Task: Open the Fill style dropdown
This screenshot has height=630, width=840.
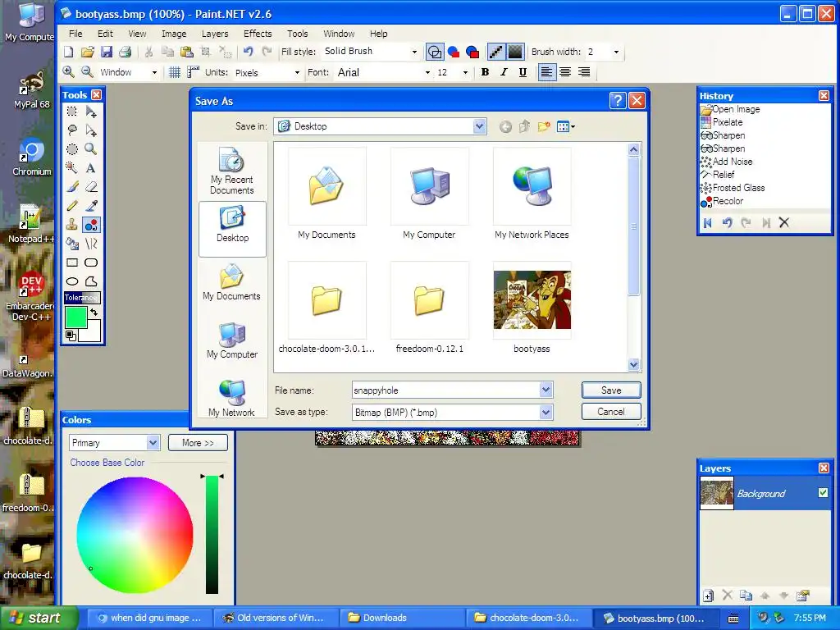Action: 414,52
